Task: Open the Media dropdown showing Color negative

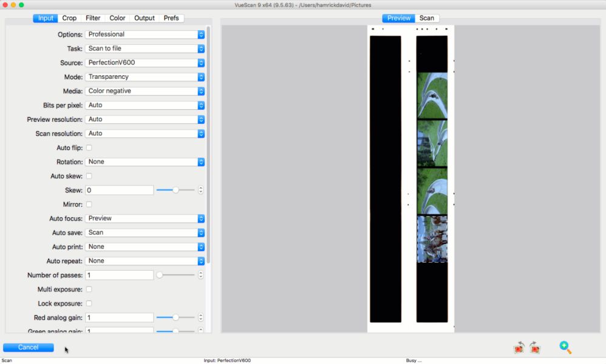Action: point(145,91)
